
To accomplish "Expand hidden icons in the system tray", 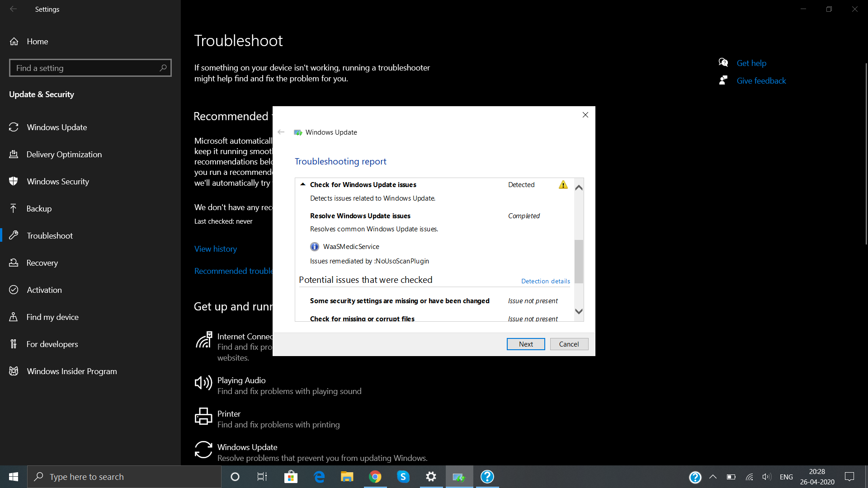I will (x=713, y=476).
